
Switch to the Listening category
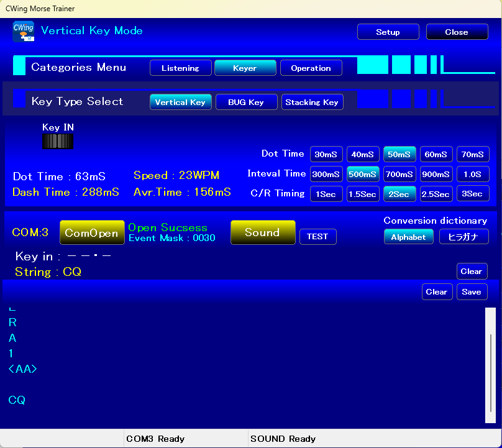[180, 68]
